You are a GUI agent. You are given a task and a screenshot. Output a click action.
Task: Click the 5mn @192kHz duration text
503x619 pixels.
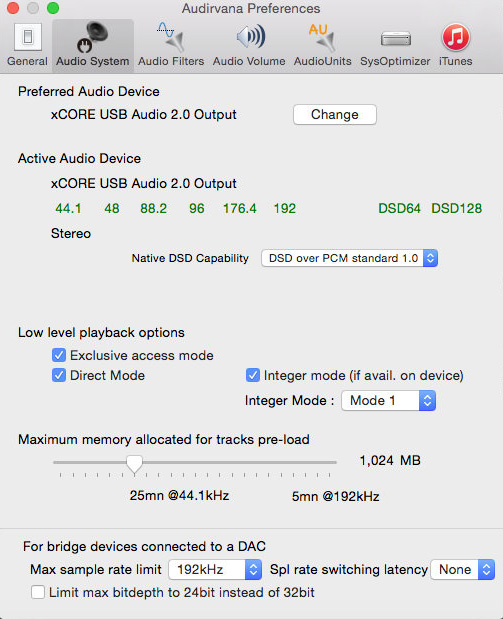pos(336,496)
